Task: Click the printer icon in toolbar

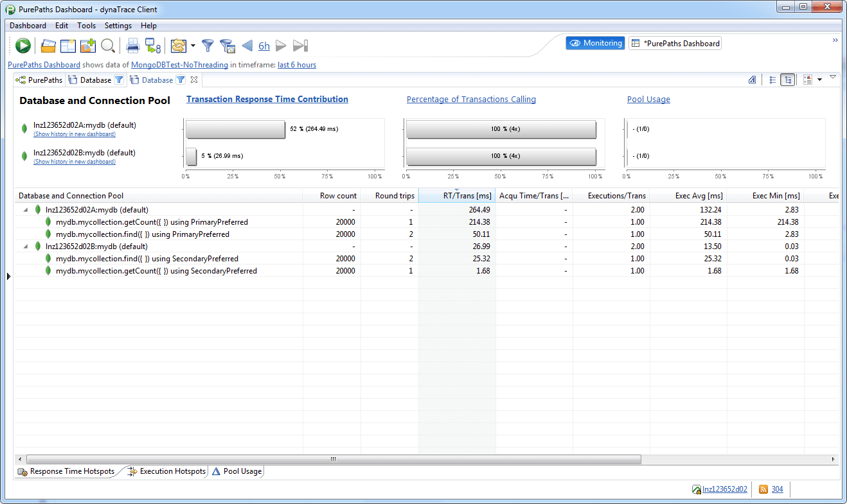Action: click(x=133, y=46)
